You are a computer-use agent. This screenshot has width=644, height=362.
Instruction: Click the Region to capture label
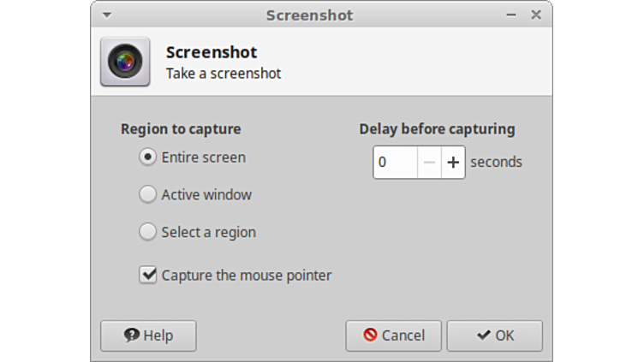[x=181, y=129]
